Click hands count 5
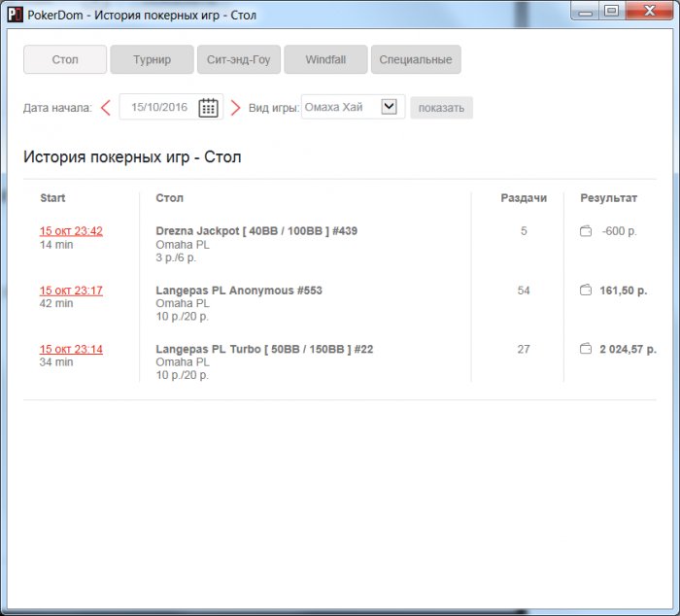 524,231
